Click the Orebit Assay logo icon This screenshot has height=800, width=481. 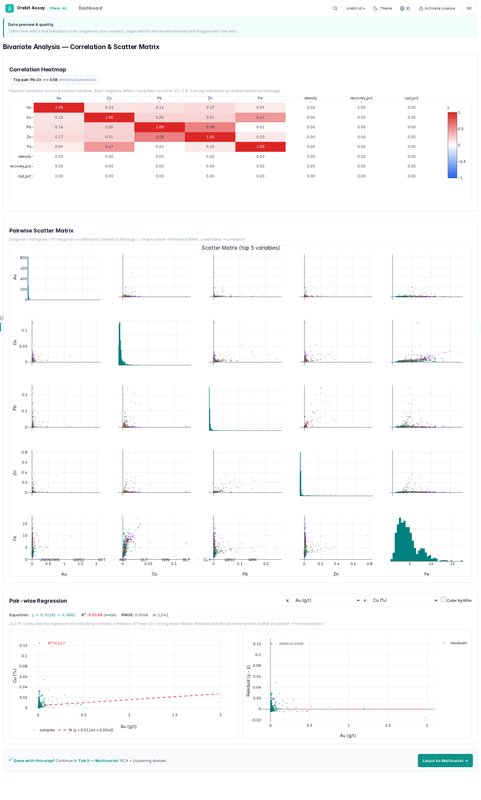[x=9, y=8]
